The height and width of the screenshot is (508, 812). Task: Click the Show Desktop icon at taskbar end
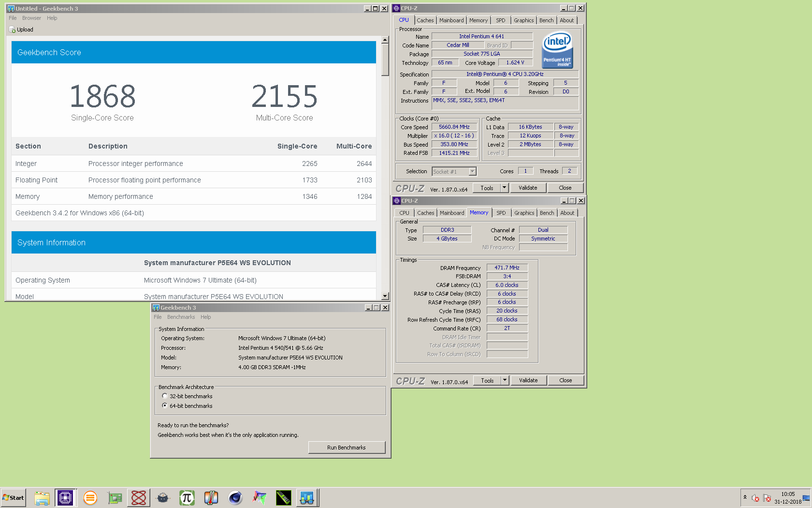(x=806, y=498)
